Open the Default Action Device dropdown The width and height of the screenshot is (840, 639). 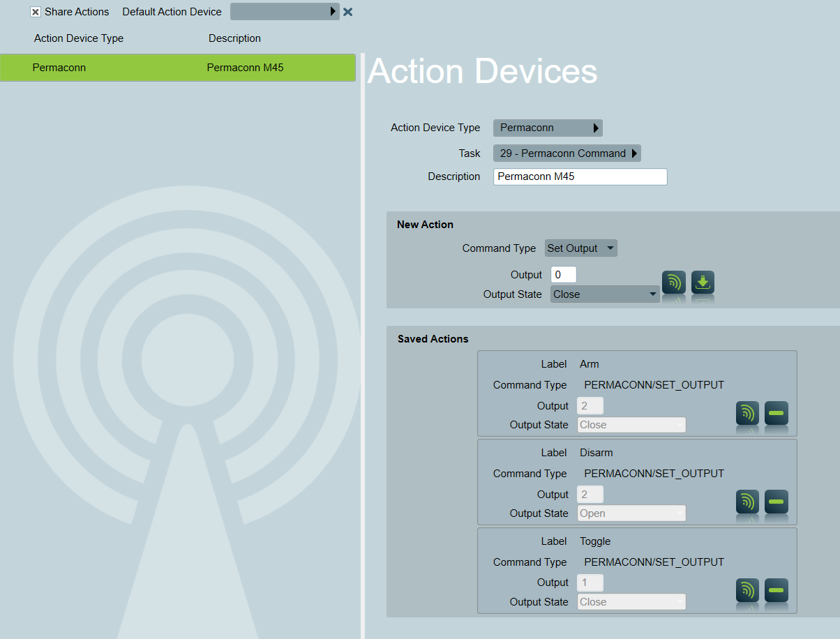pos(285,12)
